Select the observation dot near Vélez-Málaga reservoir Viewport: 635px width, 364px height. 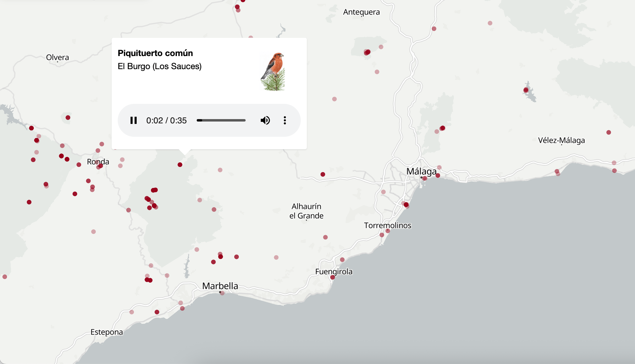point(526,90)
